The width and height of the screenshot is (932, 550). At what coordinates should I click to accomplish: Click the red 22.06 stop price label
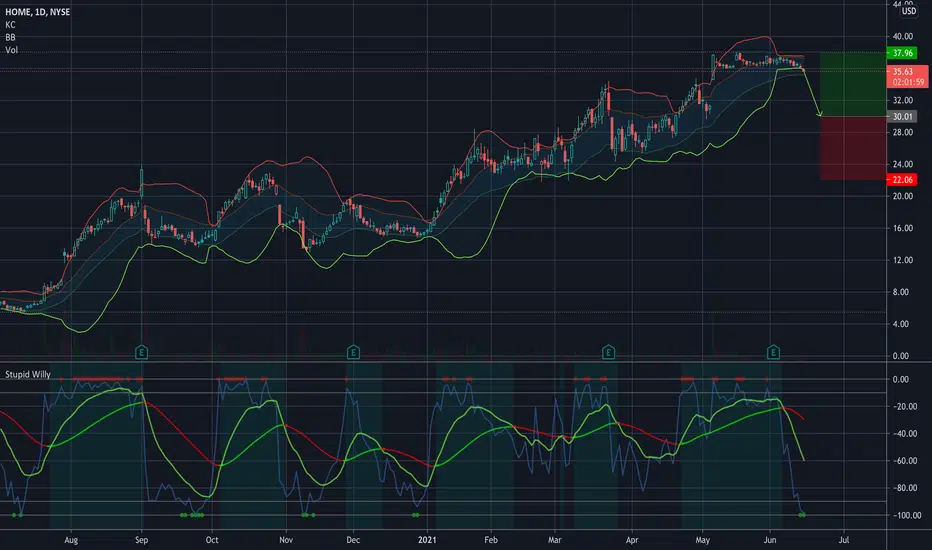[x=902, y=180]
